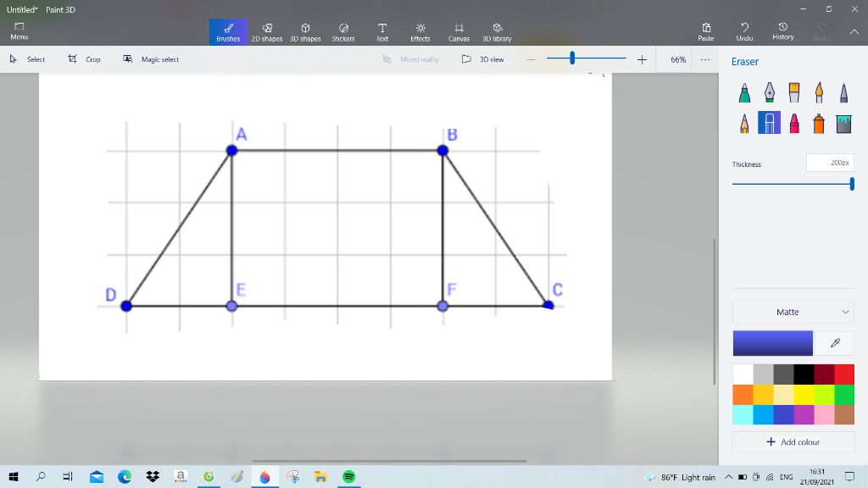Open the Menu
The width and height of the screenshot is (868, 488).
coord(19,31)
